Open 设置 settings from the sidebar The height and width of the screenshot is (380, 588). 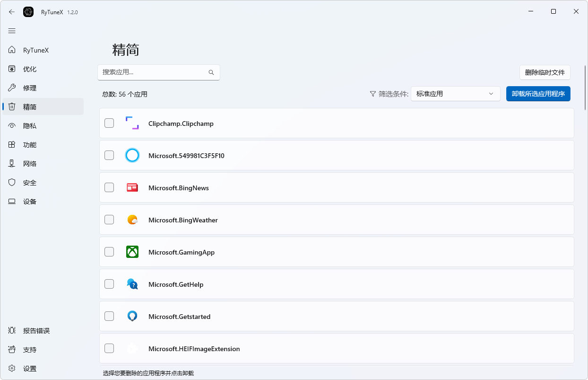(x=29, y=368)
